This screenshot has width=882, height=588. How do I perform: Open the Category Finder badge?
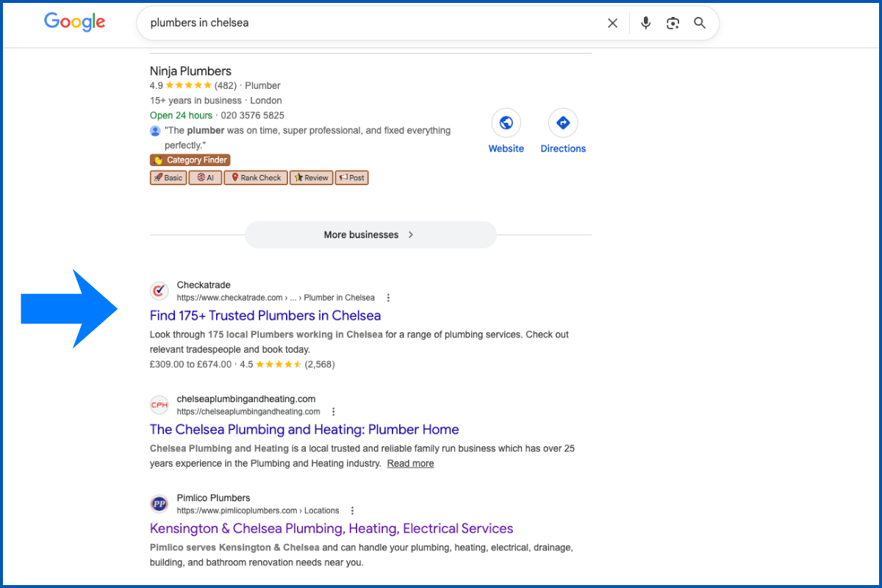(x=190, y=159)
